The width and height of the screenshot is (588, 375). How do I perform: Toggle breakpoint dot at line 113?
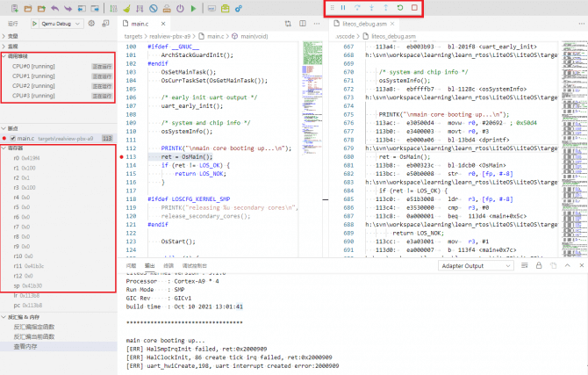(121, 157)
